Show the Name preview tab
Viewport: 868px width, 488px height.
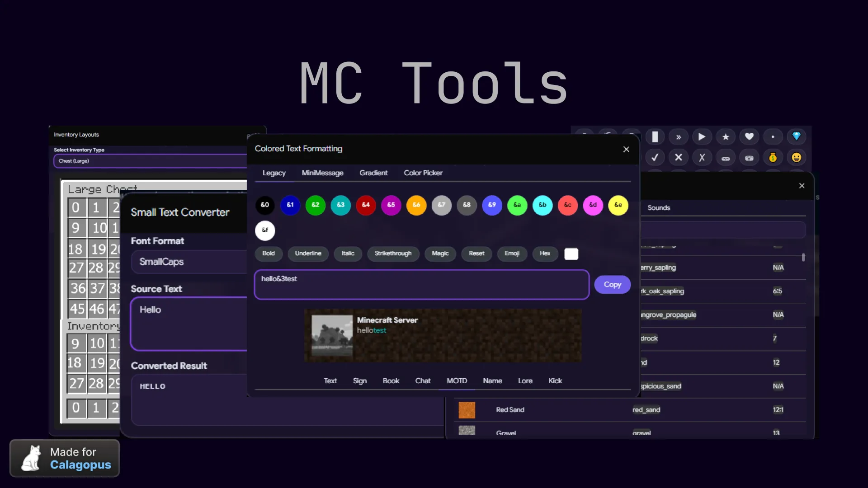pos(493,381)
